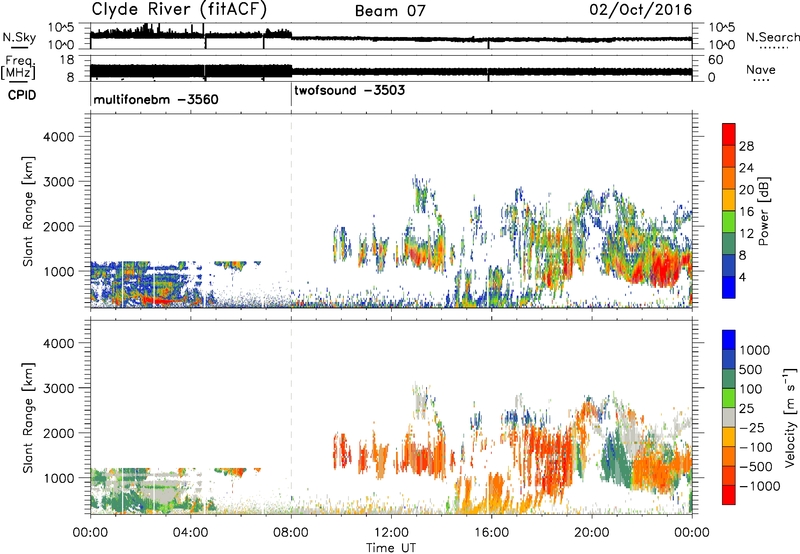Image resolution: width=800 pixels, height=554 pixels.
Task: Click the Slant Range label of the velocity panel
Action: [x=28, y=418]
